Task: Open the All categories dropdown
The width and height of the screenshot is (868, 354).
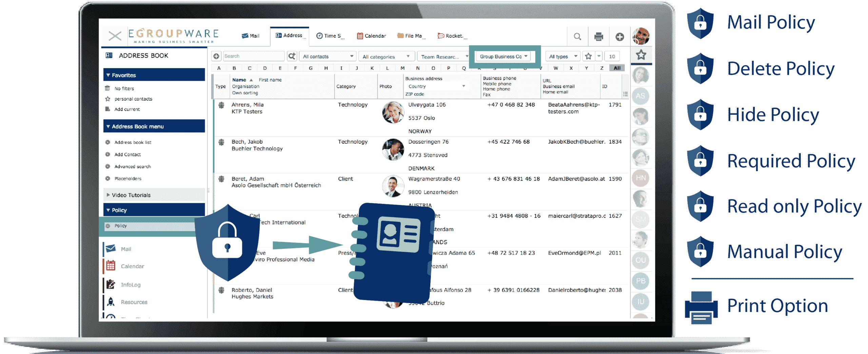Action: pos(387,57)
